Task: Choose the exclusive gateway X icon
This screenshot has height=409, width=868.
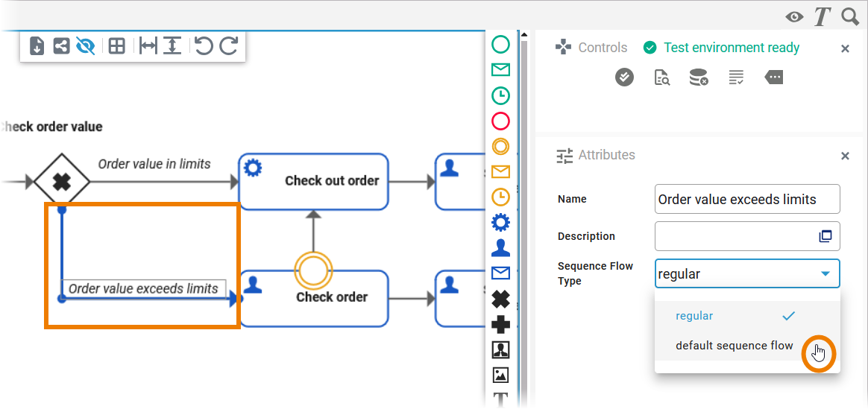Action: pyautogui.click(x=500, y=299)
